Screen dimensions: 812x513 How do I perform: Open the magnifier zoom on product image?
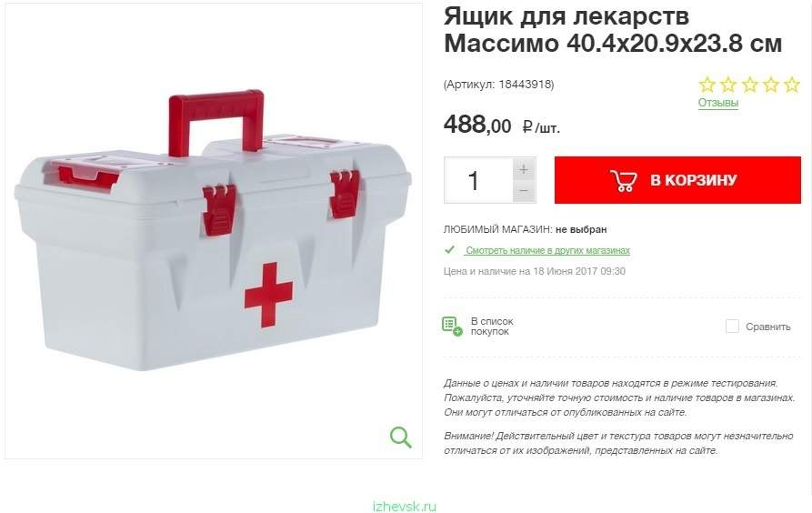401,438
